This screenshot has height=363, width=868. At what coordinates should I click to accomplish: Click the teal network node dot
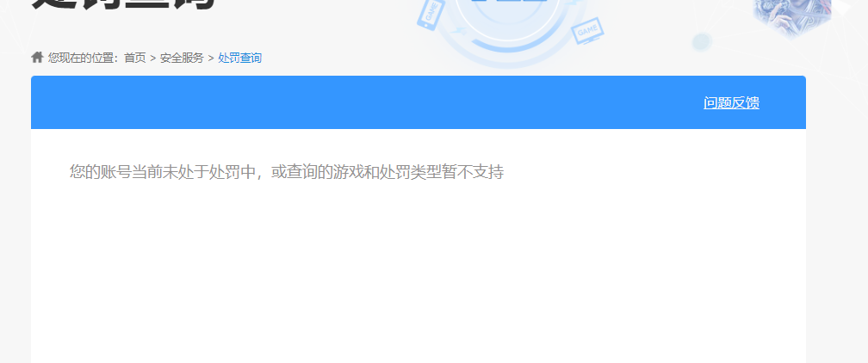(x=701, y=41)
